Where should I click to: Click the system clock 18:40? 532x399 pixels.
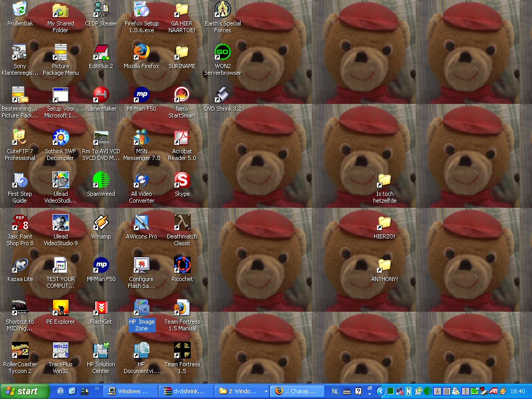pyautogui.click(x=517, y=392)
